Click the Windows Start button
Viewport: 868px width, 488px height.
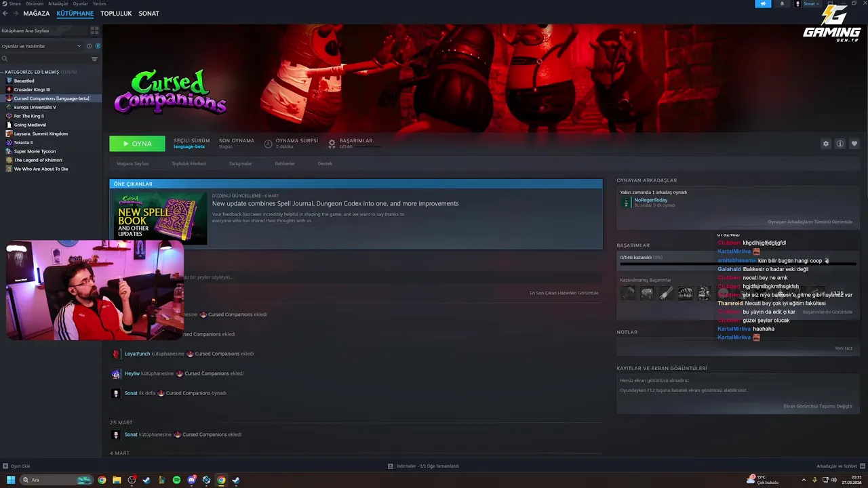[x=11, y=480]
